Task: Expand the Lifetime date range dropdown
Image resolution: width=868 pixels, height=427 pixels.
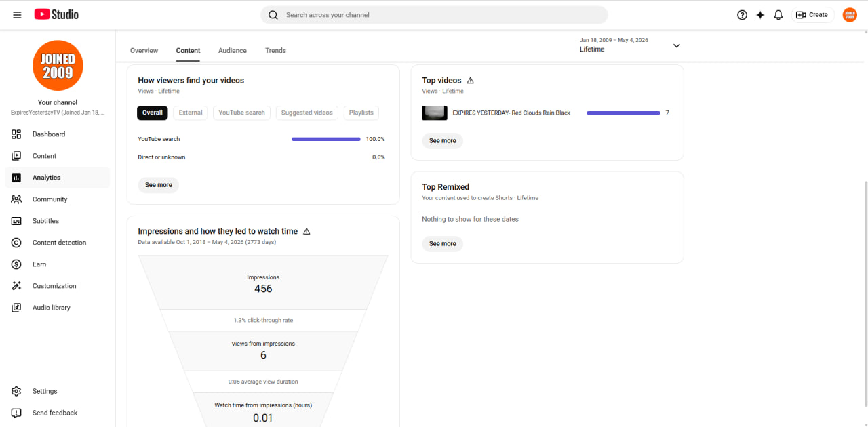Action: point(676,45)
